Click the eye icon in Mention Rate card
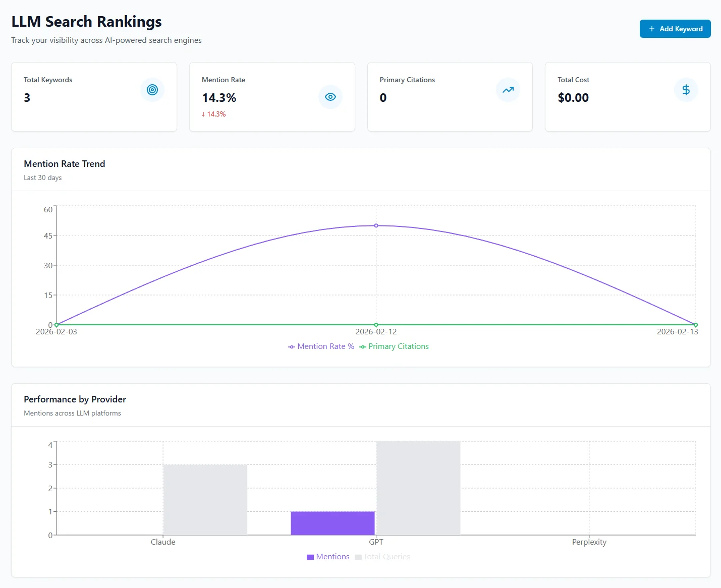This screenshot has width=721, height=588. 330,97
